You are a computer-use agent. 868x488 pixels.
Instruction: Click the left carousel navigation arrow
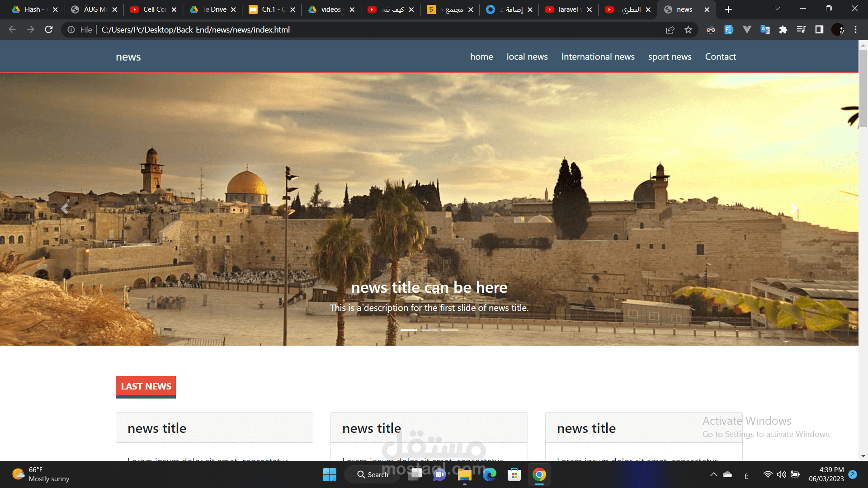[65, 209]
